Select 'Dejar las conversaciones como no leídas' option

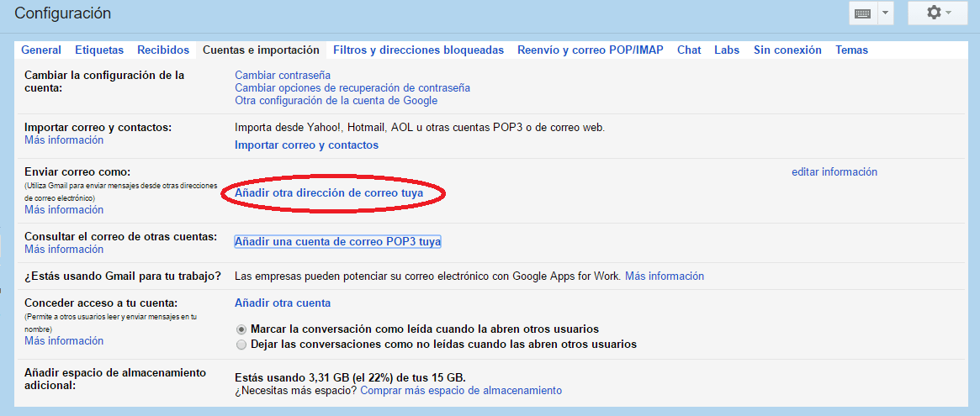242,345
